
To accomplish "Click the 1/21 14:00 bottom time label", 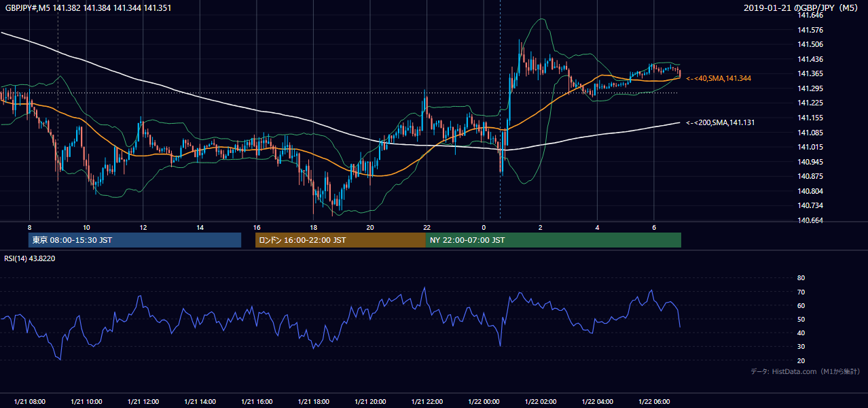I will coord(200,402).
